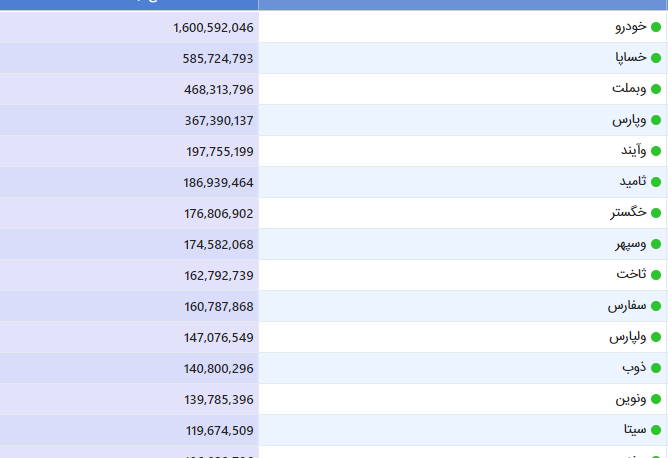The width and height of the screenshot is (668, 458).
Task: Open the ثامید symbol
Action: [633, 181]
